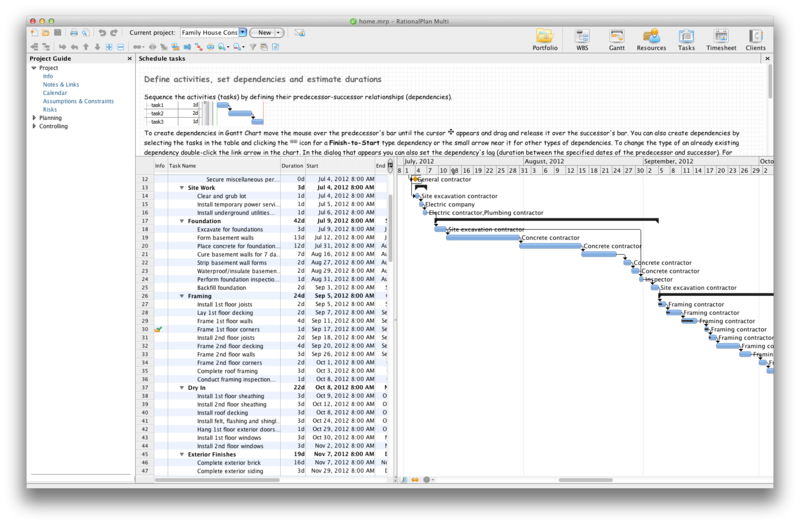Open the Portfolio view
This screenshot has height=525, width=800.
coord(545,40)
